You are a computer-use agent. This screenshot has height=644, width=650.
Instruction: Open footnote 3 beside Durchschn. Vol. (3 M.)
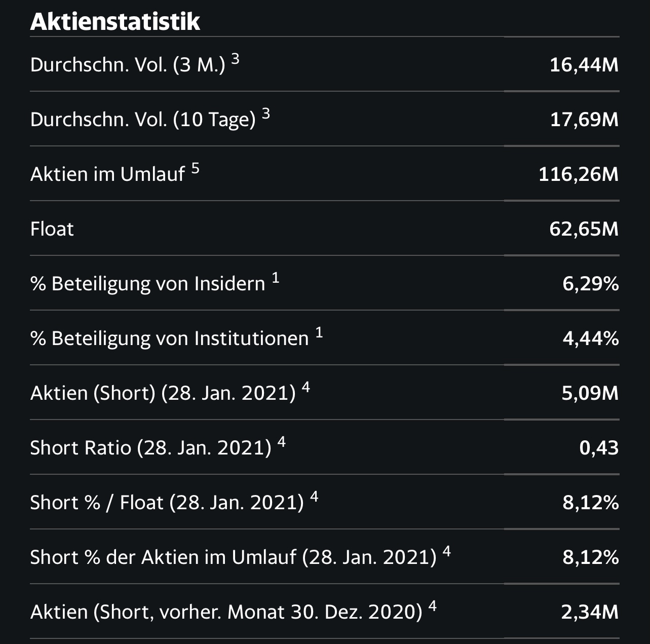(235, 59)
